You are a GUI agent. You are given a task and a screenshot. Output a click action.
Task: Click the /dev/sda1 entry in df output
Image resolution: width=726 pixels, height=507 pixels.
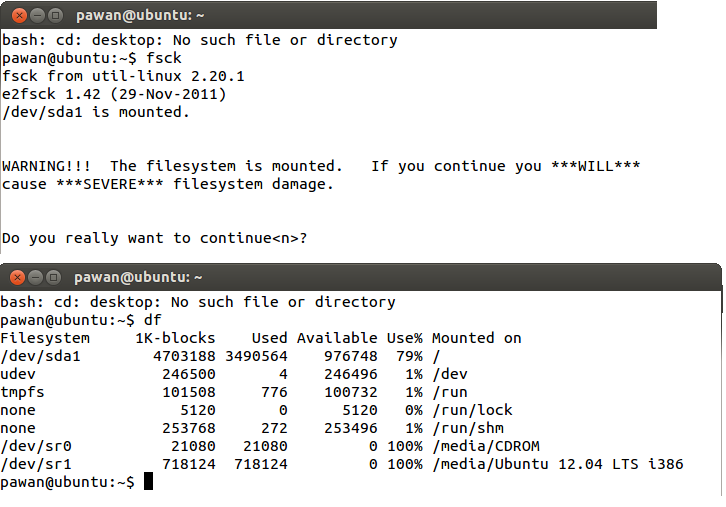point(40,356)
